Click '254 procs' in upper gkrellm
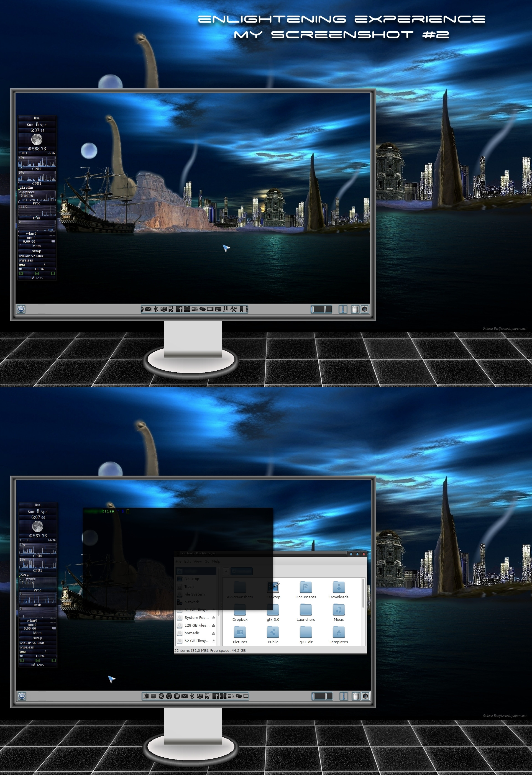532x777 pixels. (27, 192)
